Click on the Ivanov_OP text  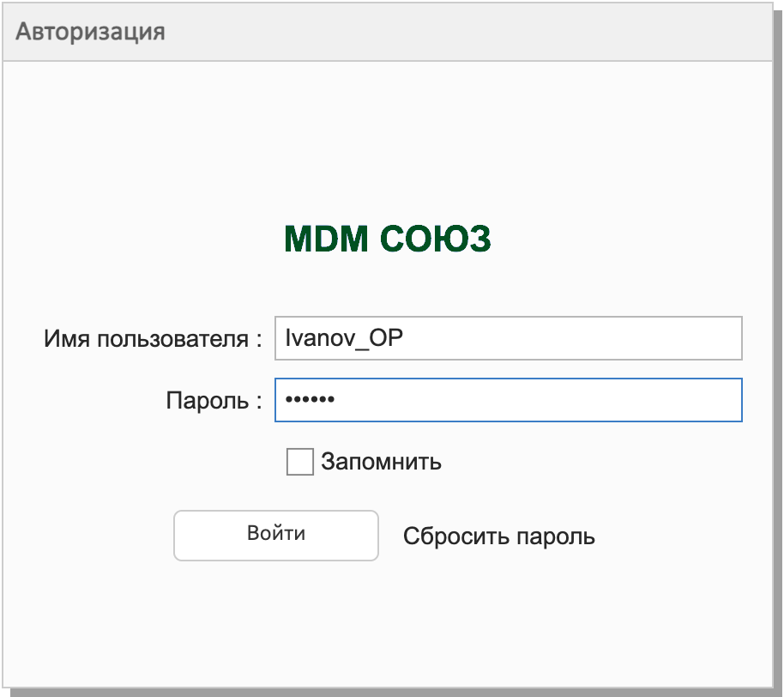(343, 339)
